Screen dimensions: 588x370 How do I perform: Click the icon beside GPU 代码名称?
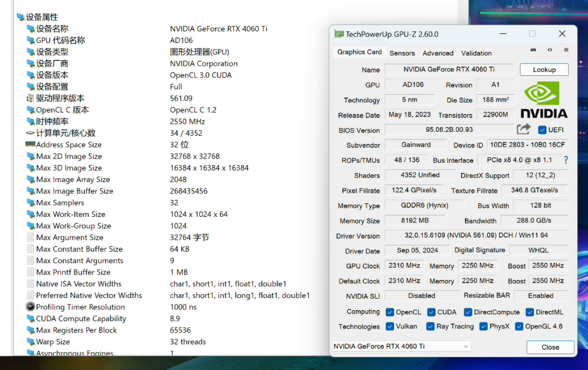(30, 40)
